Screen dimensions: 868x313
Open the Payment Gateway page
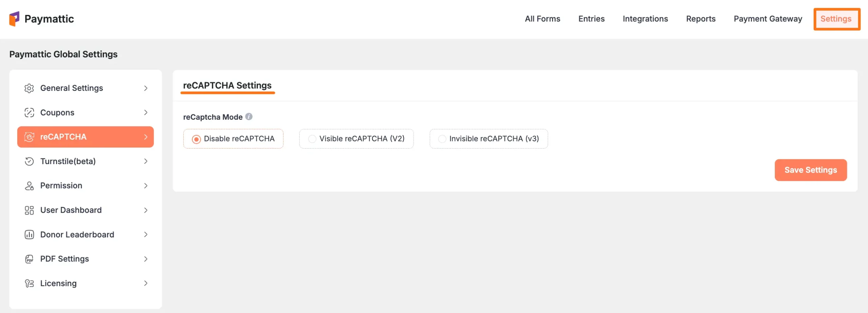point(768,19)
